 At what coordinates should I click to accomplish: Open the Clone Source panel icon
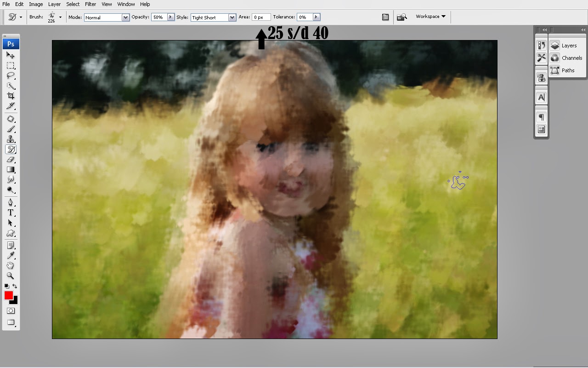[541, 78]
